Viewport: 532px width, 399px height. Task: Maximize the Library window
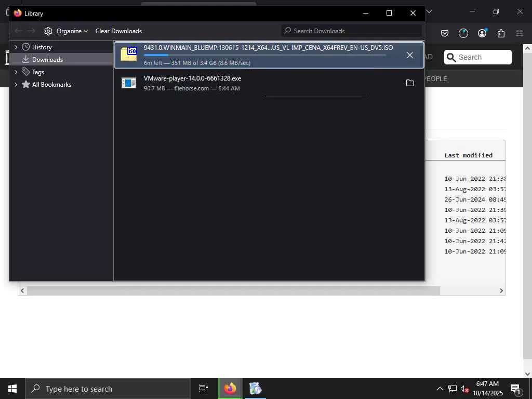pyautogui.click(x=389, y=13)
